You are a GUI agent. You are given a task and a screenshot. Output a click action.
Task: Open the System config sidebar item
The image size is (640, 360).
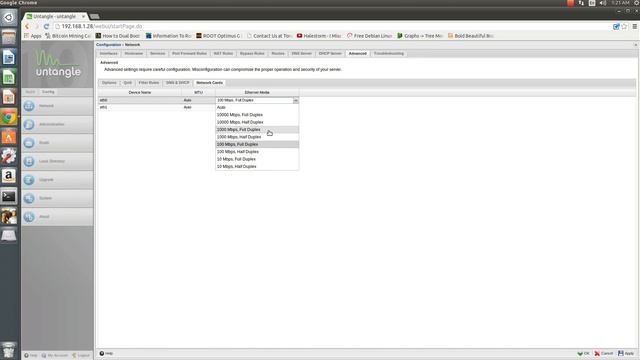click(x=58, y=198)
